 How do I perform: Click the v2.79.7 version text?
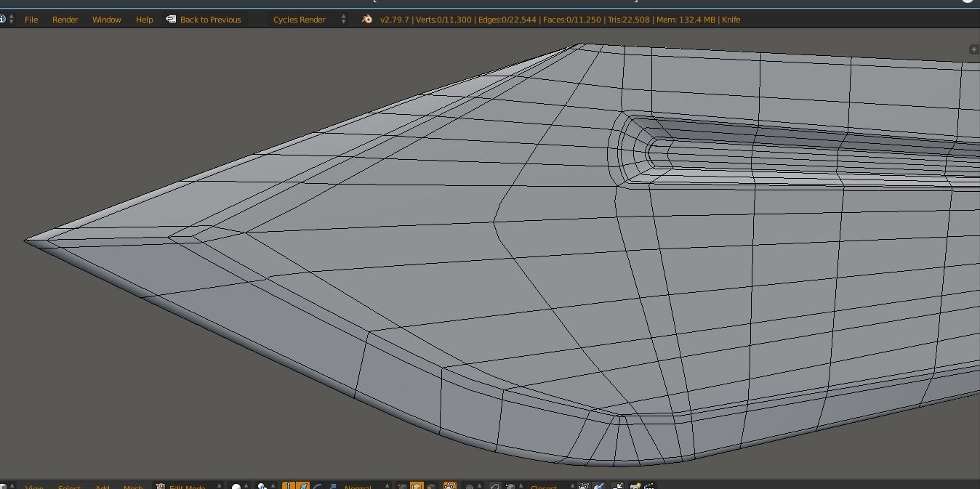[x=395, y=20]
